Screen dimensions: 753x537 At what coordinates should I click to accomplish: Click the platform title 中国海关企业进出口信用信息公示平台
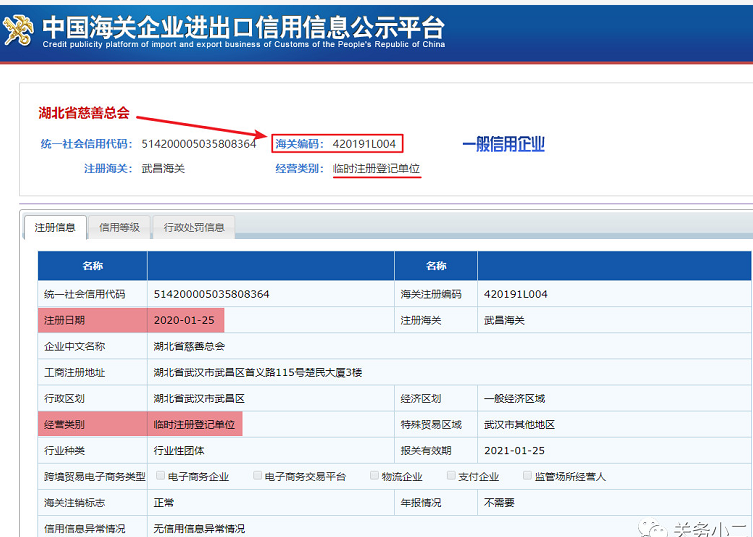click(x=243, y=27)
